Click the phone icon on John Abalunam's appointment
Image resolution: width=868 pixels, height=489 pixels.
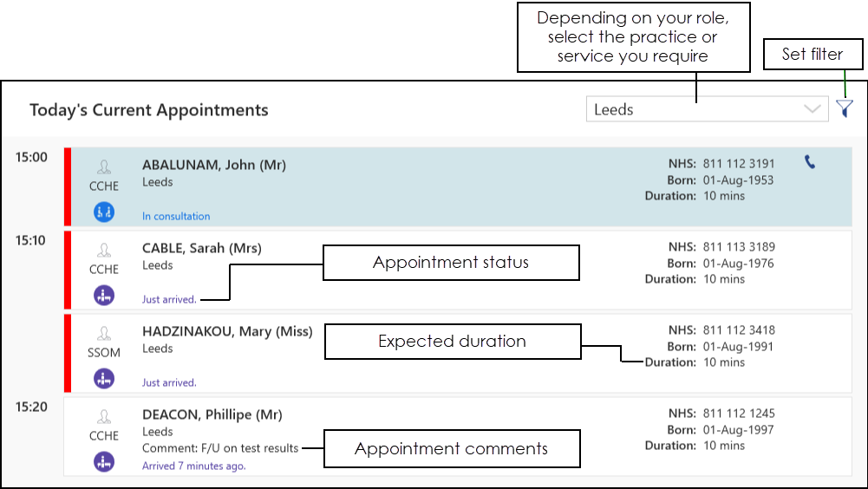(x=810, y=162)
